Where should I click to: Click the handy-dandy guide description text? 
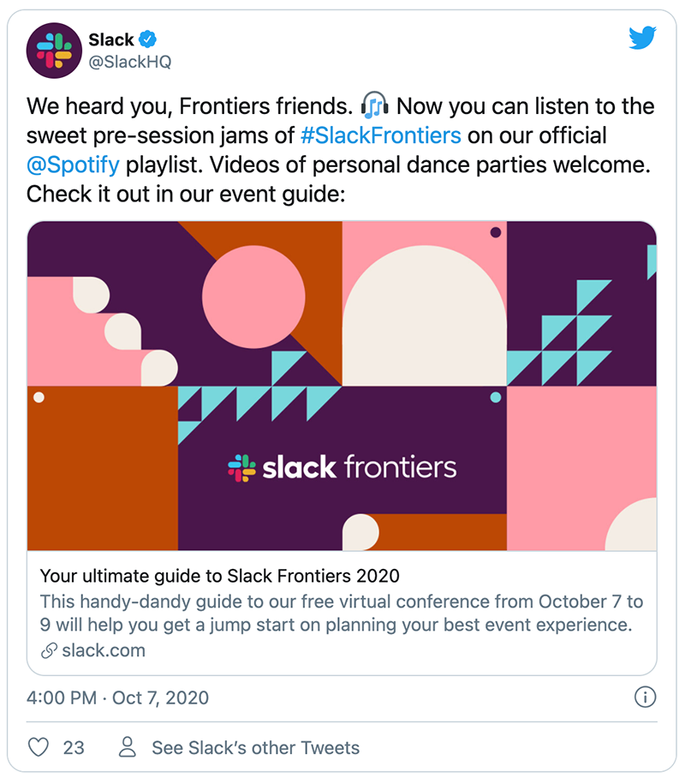[342, 613]
